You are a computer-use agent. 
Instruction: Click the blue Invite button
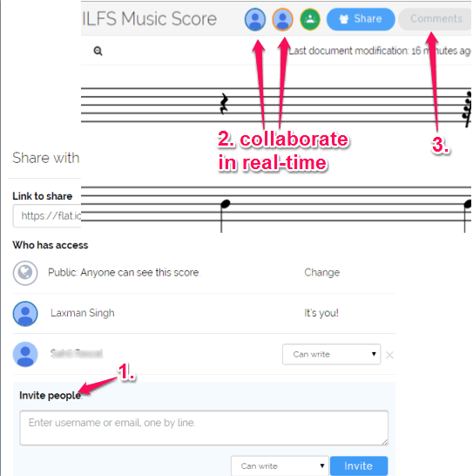pyautogui.click(x=359, y=466)
